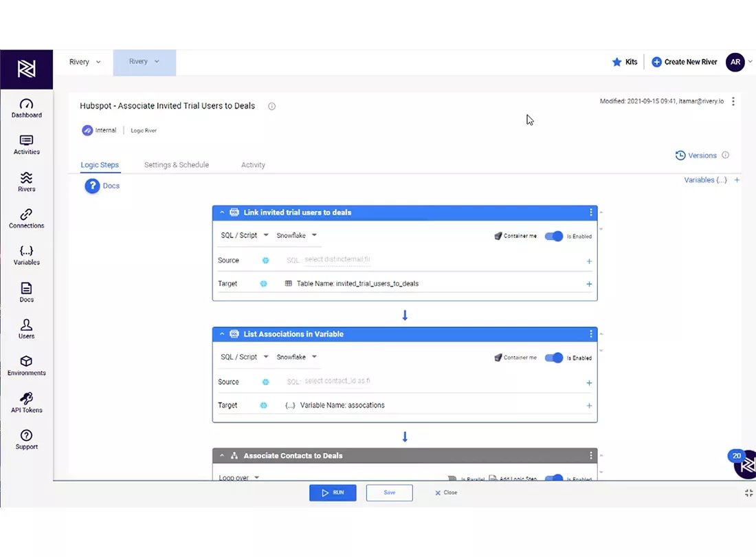The width and height of the screenshot is (756, 557).
Task: Expand Source in List Associations step
Action: click(589, 382)
